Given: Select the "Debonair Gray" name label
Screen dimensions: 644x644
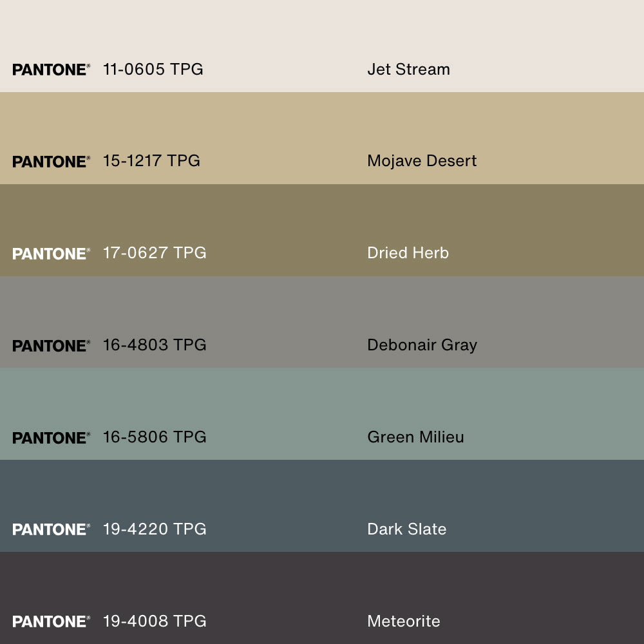Looking at the screenshot, I should (x=422, y=345).
